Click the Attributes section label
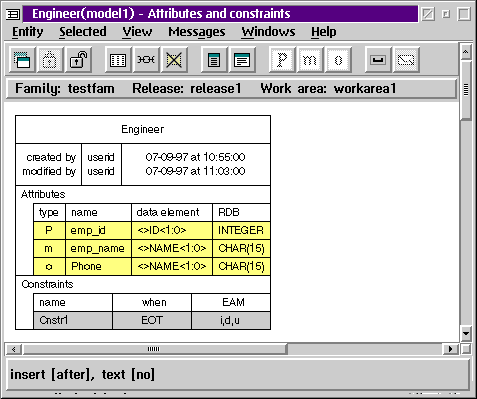The height and width of the screenshot is (399, 477). [43, 194]
